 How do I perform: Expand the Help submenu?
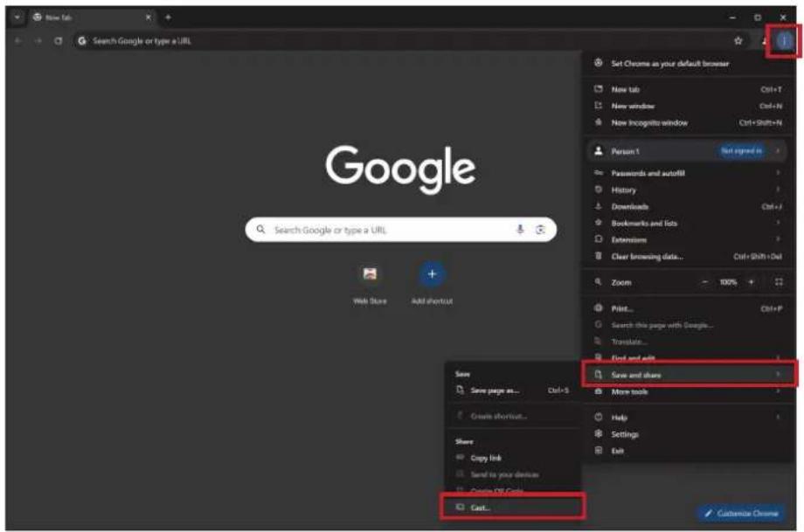click(689, 418)
